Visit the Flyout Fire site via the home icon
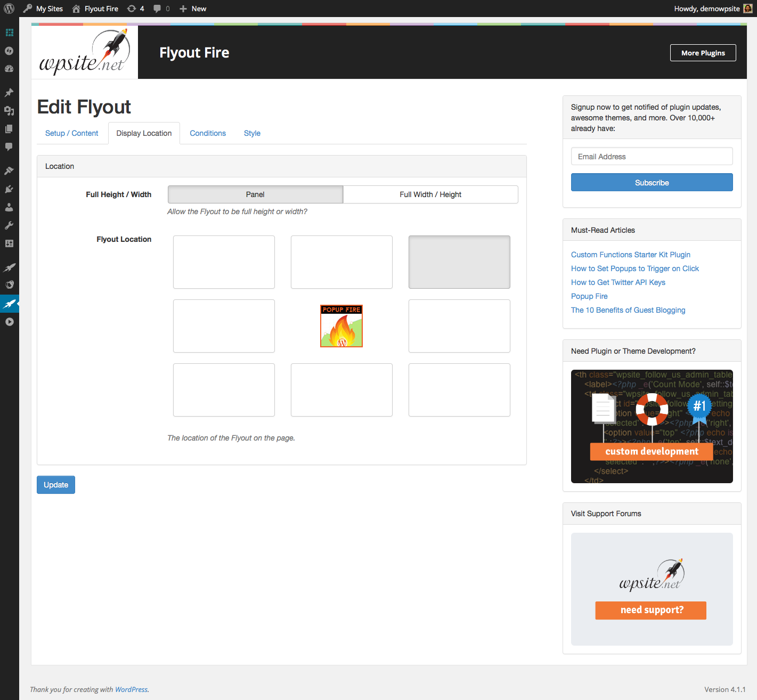 coord(95,9)
